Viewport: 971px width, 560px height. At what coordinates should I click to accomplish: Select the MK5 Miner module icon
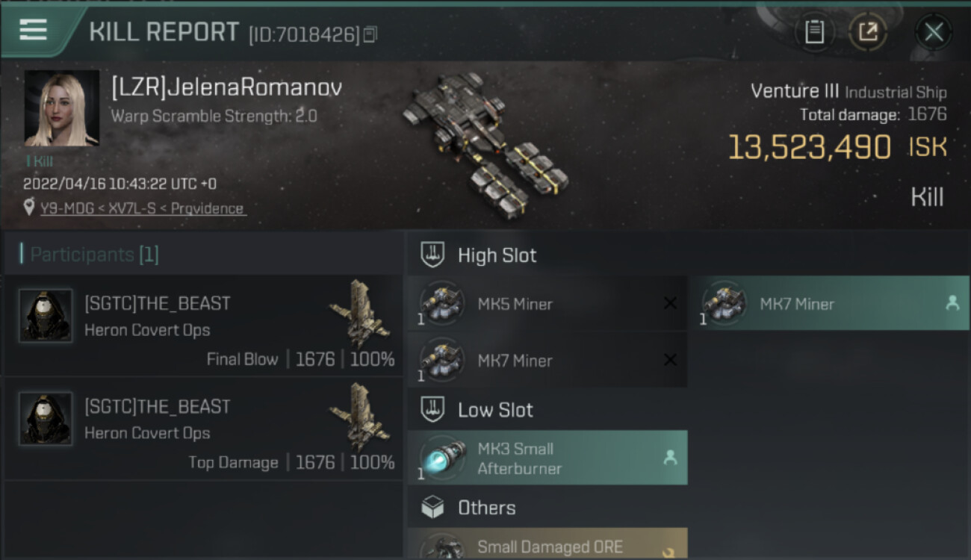442,303
